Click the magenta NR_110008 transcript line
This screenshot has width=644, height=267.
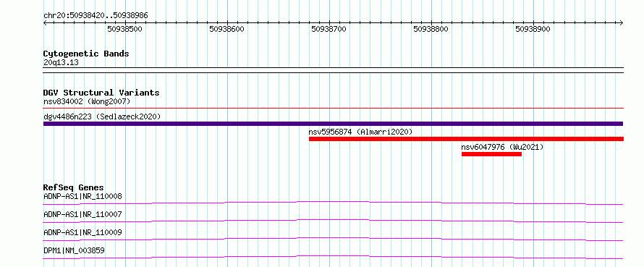[x=333, y=202]
